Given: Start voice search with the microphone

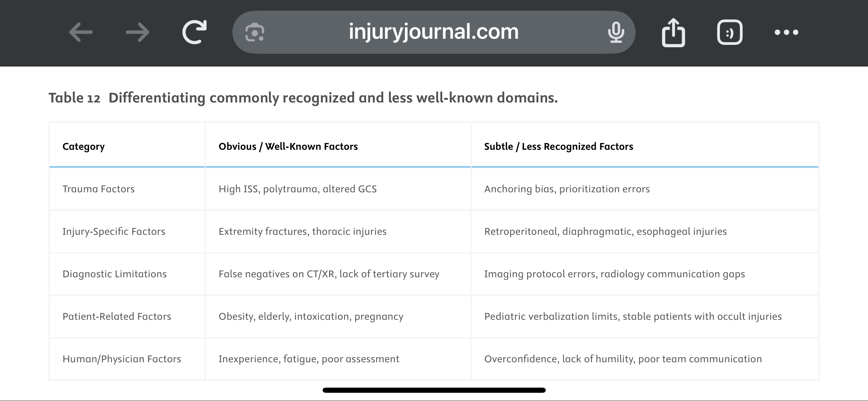Looking at the screenshot, I should tap(616, 32).
